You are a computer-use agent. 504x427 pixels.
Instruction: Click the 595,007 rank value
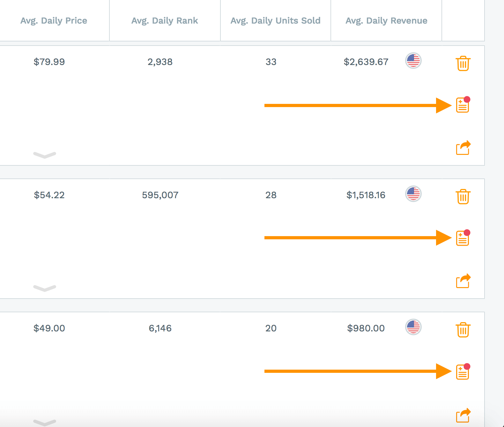(160, 195)
